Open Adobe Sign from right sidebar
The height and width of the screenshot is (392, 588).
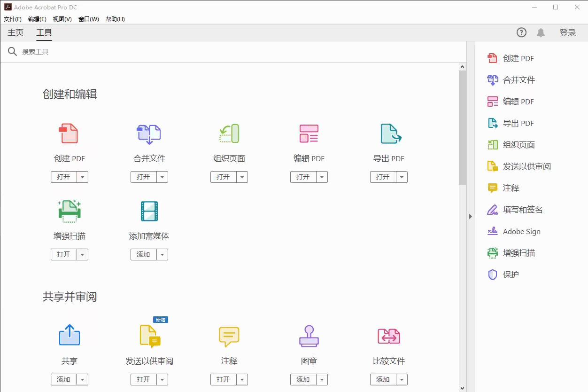(514, 231)
